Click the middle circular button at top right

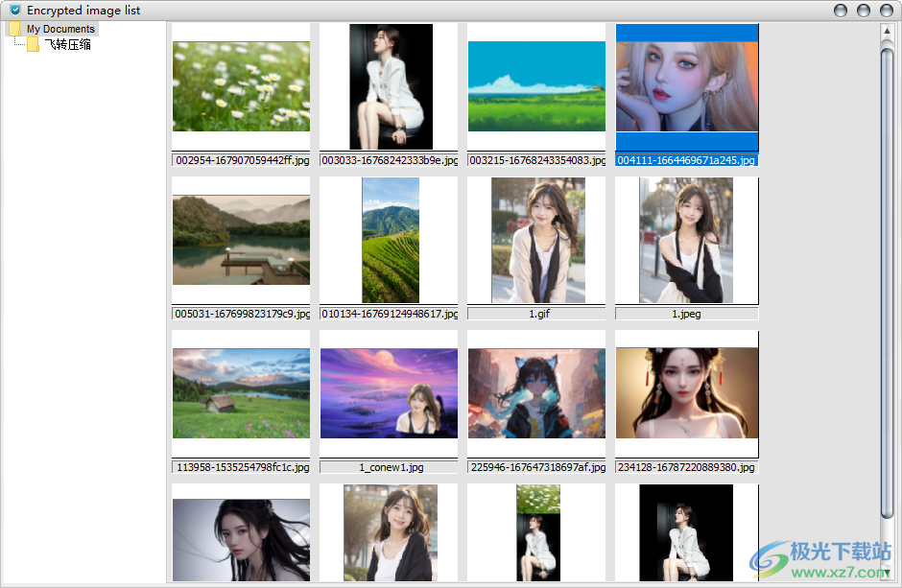(x=862, y=10)
